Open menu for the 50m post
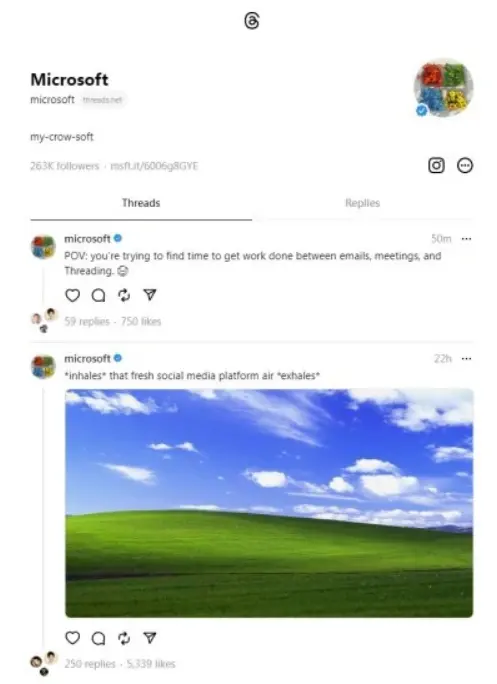497x684 pixels. 466,239
